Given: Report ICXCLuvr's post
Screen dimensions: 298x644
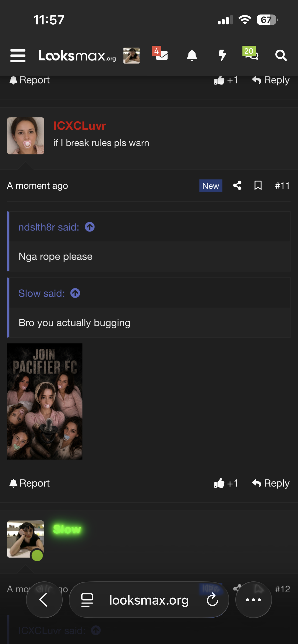Looking at the screenshot, I should point(30,483).
